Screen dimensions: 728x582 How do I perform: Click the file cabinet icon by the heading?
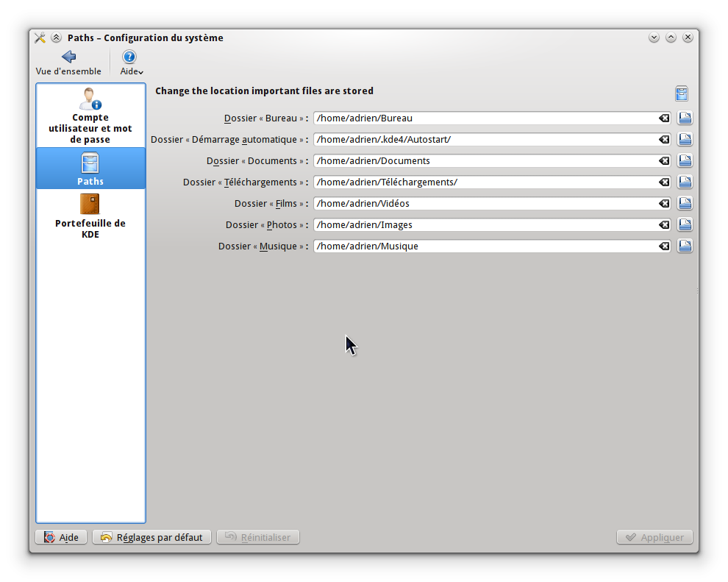point(682,94)
